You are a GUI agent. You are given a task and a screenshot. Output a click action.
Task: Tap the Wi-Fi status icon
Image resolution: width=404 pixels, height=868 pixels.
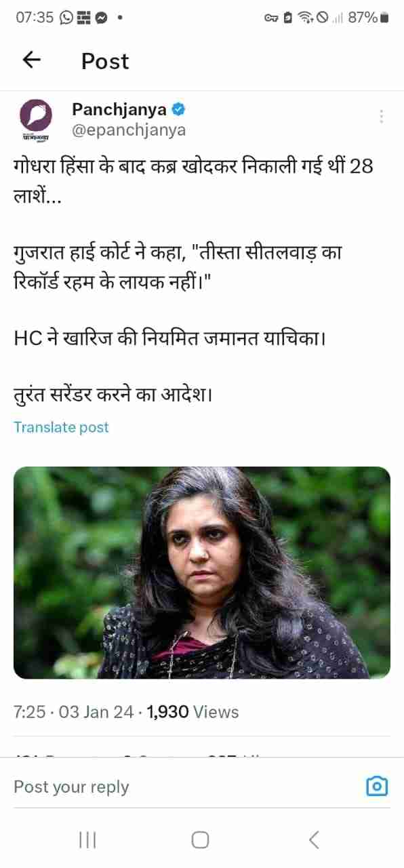(305, 18)
